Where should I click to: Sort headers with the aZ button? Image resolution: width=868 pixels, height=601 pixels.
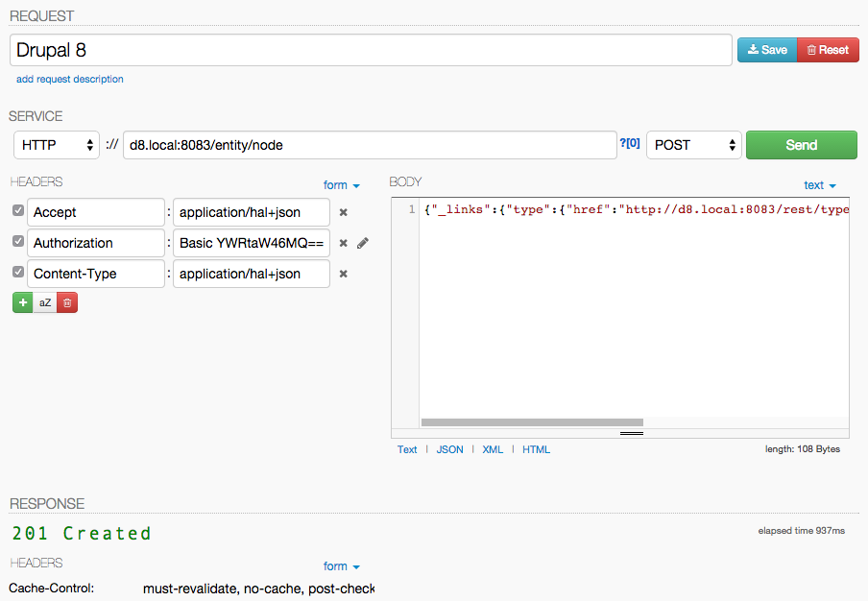point(45,302)
